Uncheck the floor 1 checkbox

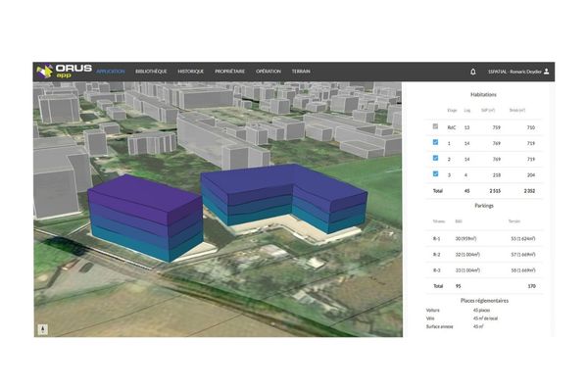[435, 143]
